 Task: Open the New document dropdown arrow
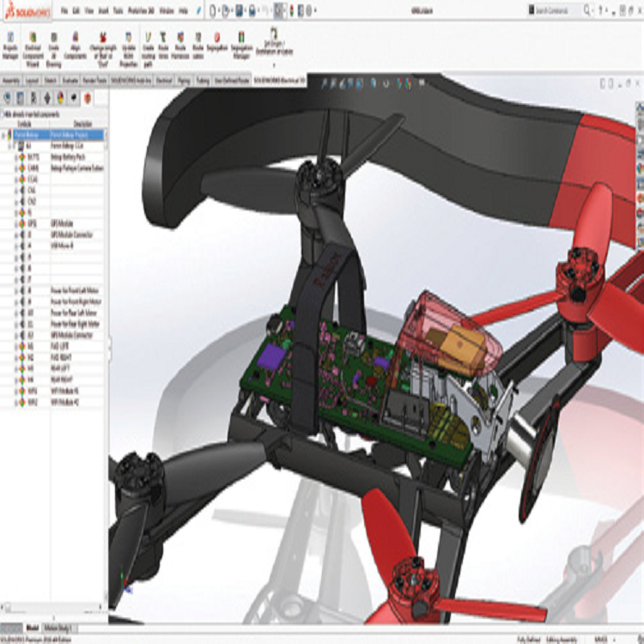click(220, 10)
